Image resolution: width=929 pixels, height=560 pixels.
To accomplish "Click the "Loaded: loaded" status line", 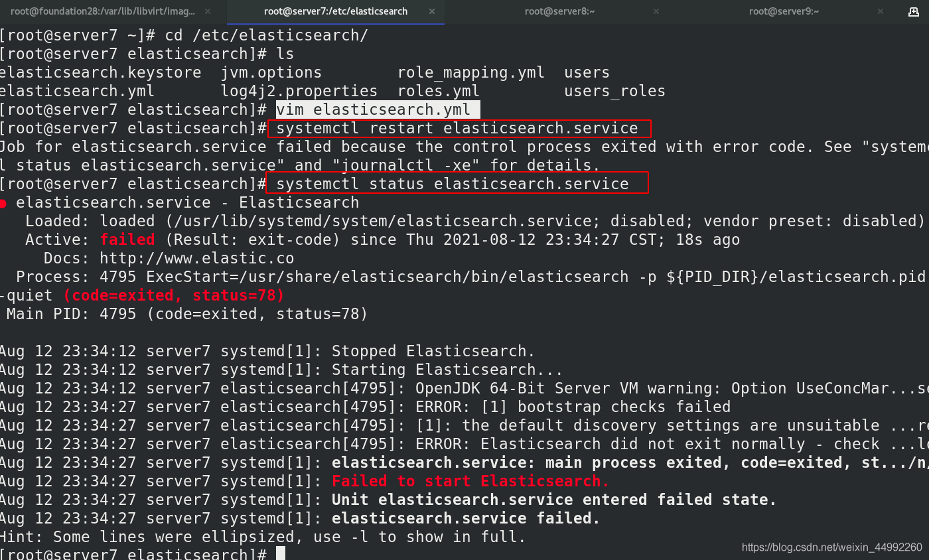I will point(474,221).
